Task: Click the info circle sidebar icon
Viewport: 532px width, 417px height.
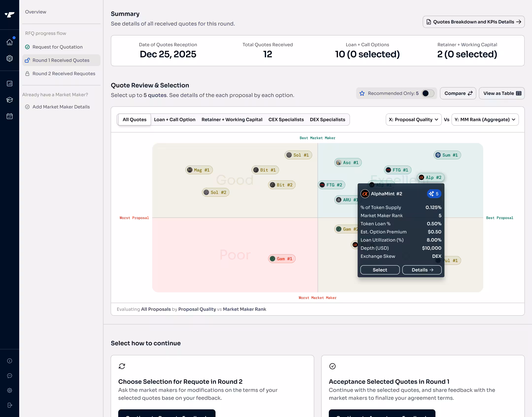Action: tap(10, 361)
